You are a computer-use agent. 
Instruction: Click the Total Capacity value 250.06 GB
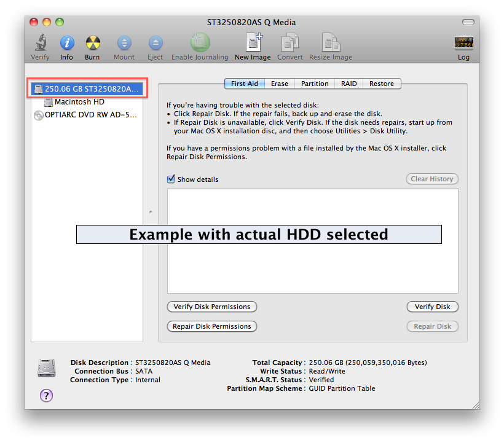[x=368, y=363]
